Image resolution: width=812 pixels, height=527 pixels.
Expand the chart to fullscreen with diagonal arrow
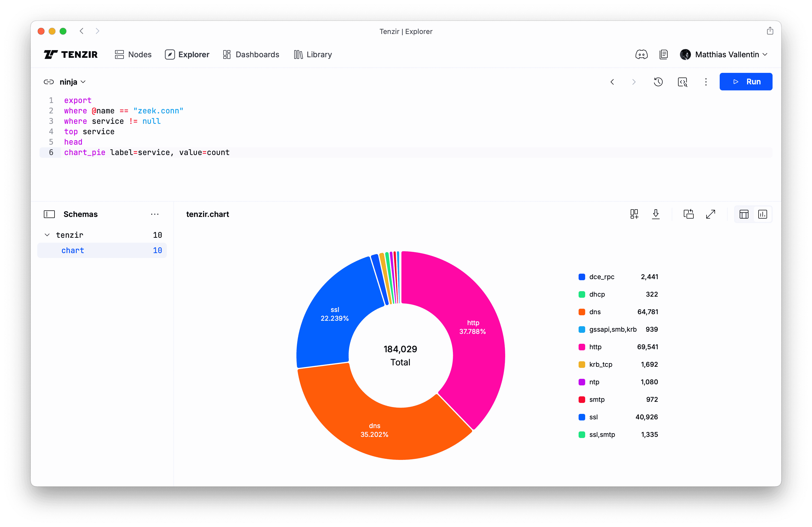coord(711,214)
